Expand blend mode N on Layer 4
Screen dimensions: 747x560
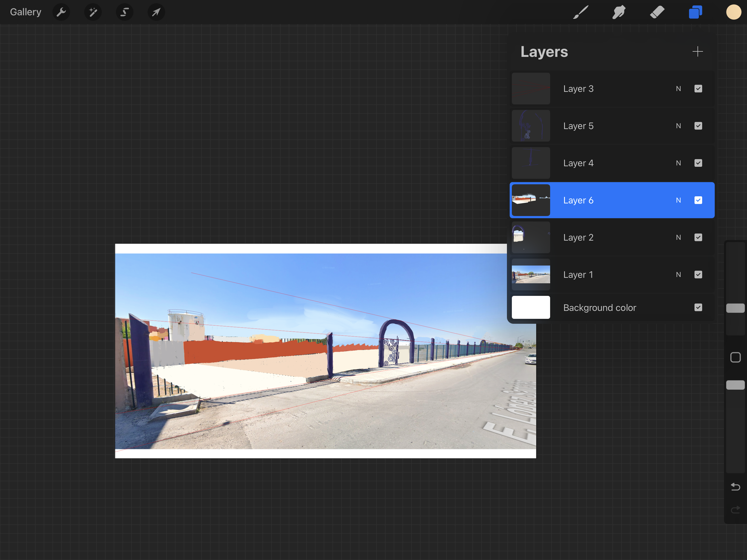[x=678, y=163]
